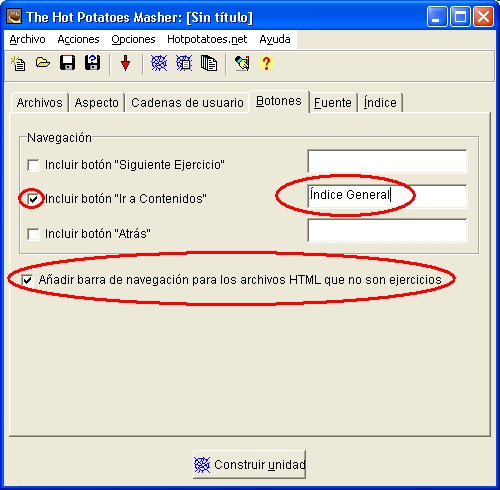Select the Botones tab
Viewport: 500px width, 490px height.
click(x=279, y=101)
